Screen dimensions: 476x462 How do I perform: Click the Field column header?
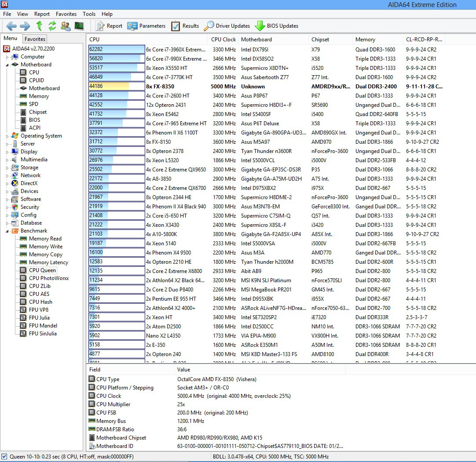131,370
